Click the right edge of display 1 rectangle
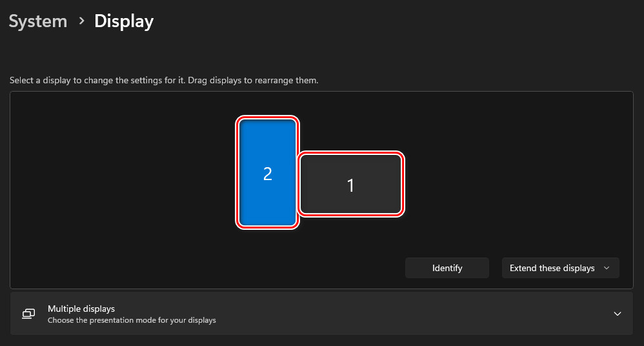 [401, 184]
